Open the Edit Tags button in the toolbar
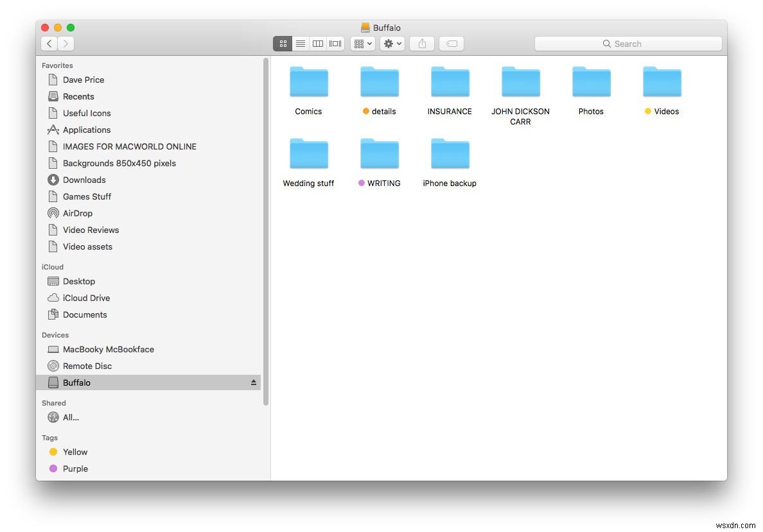Screen dimensions: 763x532 coord(451,44)
